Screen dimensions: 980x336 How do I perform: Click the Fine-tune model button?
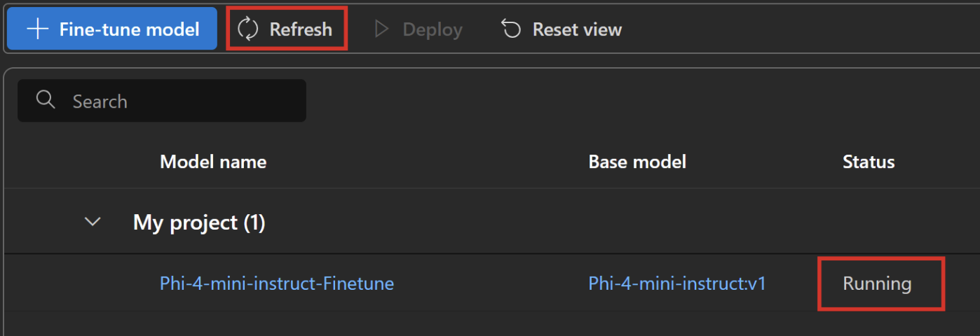pos(112,29)
